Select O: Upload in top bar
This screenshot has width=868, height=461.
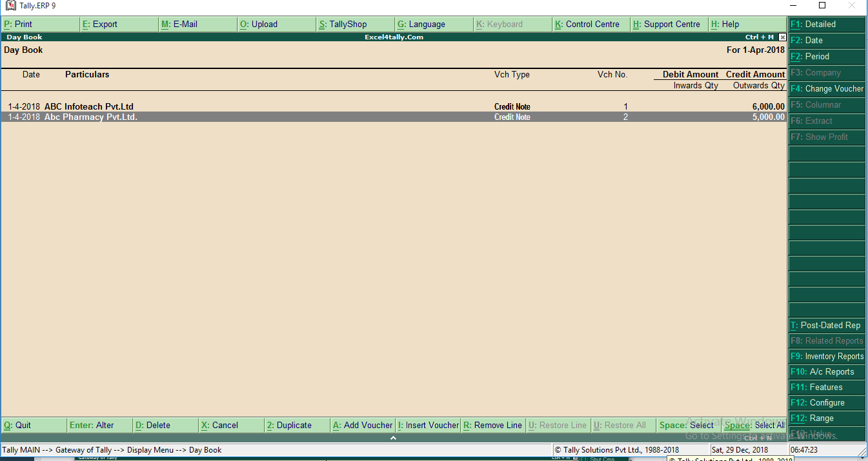277,25
